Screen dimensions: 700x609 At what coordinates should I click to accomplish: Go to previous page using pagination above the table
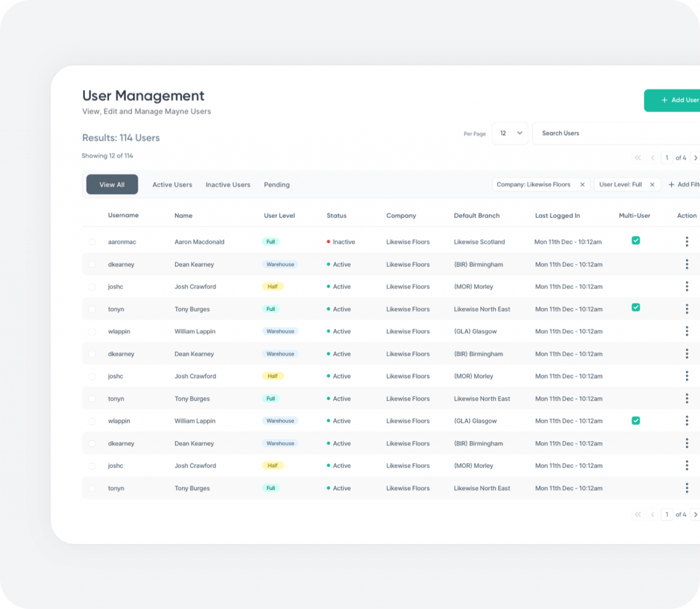pos(652,158)
